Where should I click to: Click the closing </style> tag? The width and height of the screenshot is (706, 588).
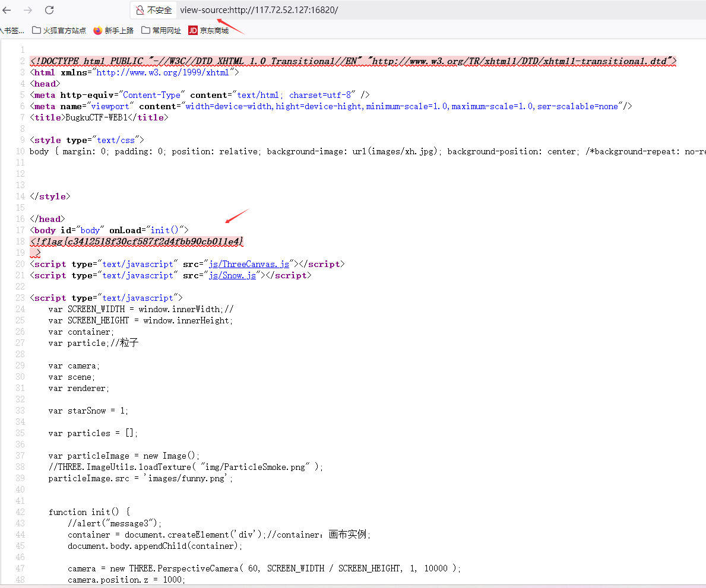click(x=50, y=196)
